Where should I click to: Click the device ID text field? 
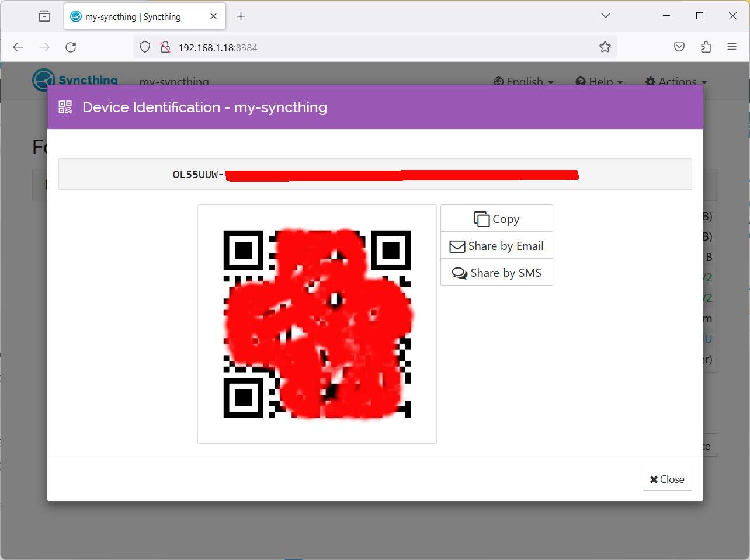375,174
